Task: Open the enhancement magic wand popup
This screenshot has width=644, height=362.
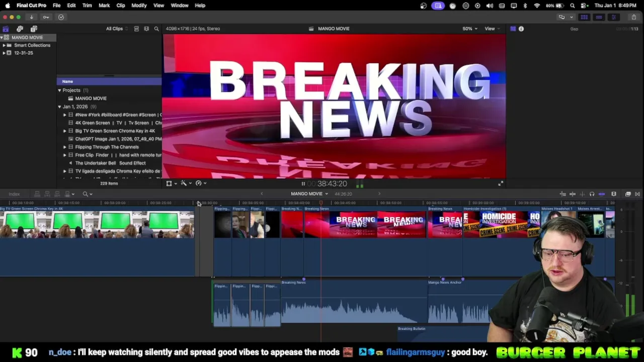Action: (186, 184)
